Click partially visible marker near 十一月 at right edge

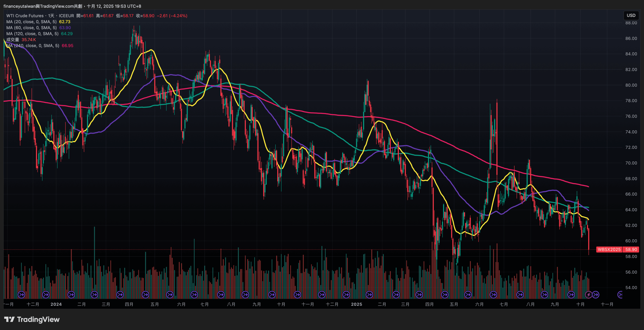pyautogui.click(x=620, y=294)
